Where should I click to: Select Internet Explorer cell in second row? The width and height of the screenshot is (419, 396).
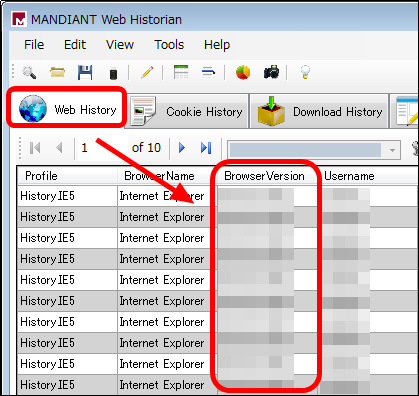[167, 217]
